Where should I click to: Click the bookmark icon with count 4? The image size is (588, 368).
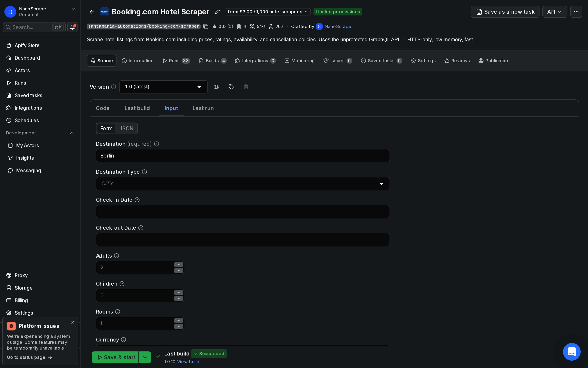pyautogui.click(x=239, y=26)
